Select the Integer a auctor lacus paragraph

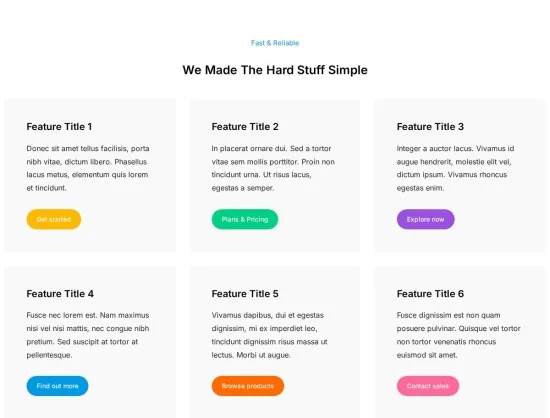click(x=455, y=168)
